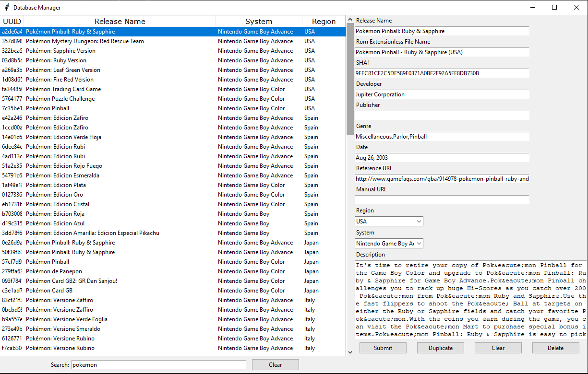Screen dimensions: 588x374
Task: Click the Duplicate button
Action: pyautogui.click(x=441, y=348)
